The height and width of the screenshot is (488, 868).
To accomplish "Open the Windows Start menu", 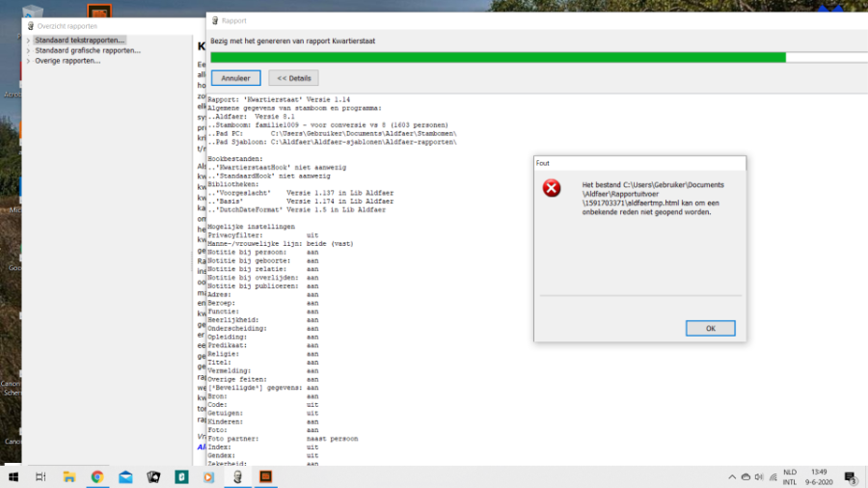I will [x=14, y=476].
